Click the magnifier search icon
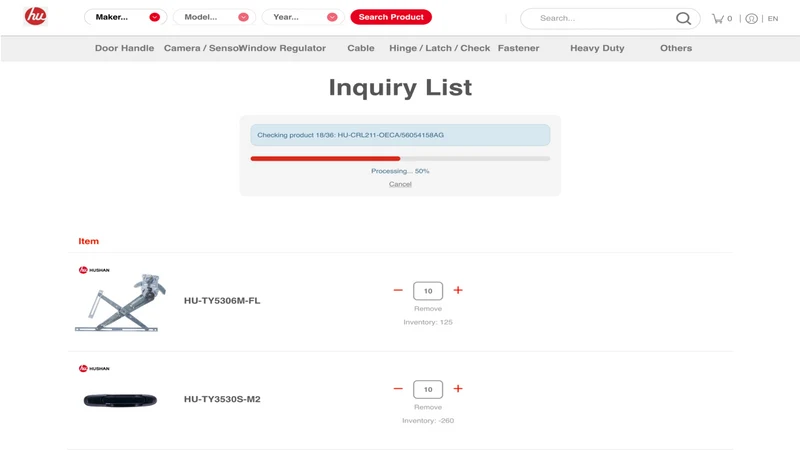The height and width of the screenshot is (450, 800). click(683, 18)
